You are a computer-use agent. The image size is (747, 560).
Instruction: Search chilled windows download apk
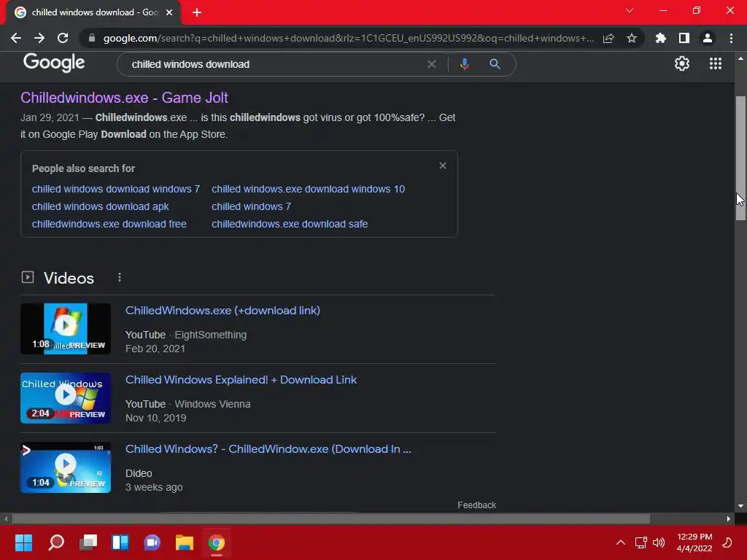(100, 206)
